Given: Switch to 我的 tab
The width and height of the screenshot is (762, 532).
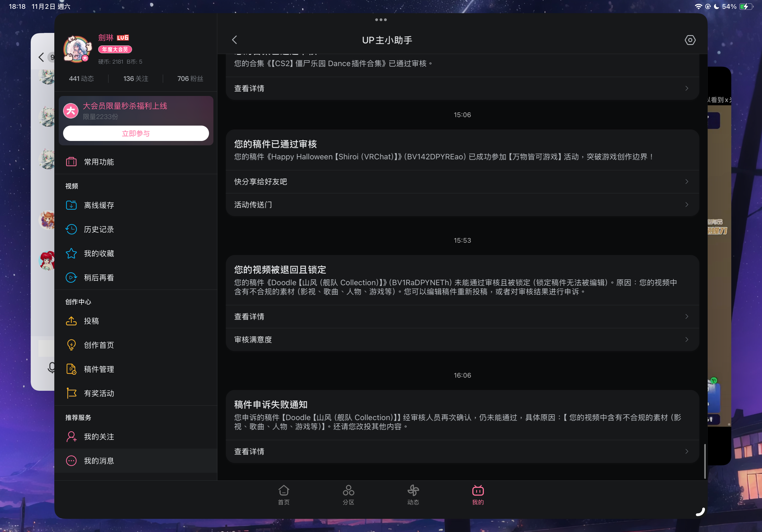Looking at the screenshot, I should pos(478,495).
